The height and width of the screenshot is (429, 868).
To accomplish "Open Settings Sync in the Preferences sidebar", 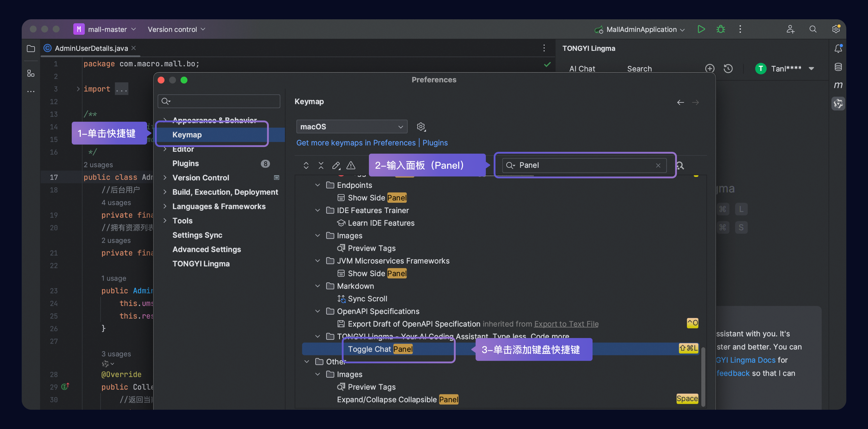I will point(197,235).
